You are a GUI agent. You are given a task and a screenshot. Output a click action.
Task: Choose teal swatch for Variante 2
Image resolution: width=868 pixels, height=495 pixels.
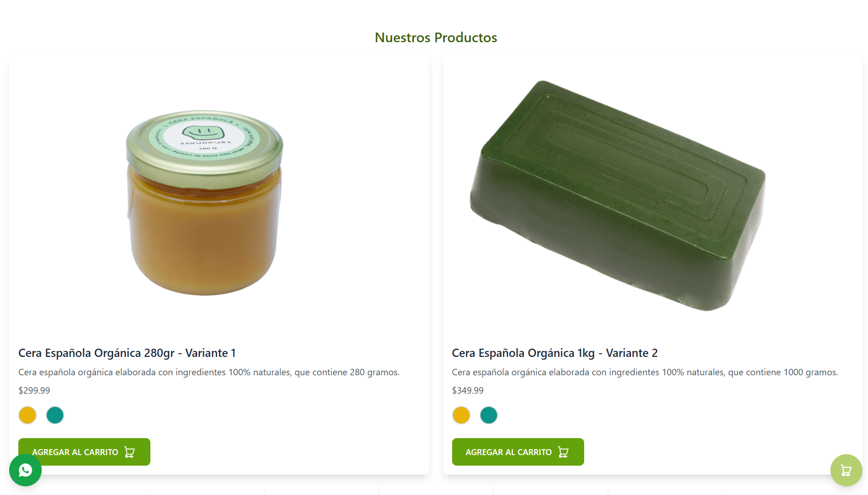coord(489,415)
